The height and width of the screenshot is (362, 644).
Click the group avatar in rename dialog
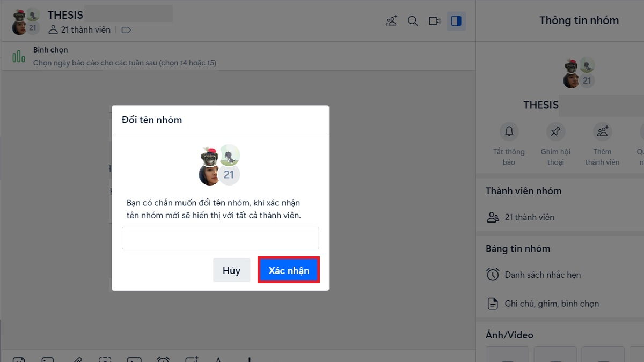pos(219,165)
